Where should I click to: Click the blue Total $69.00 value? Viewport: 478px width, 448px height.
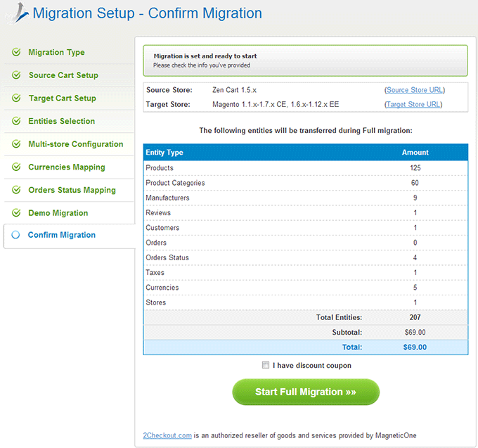(415, 347)
